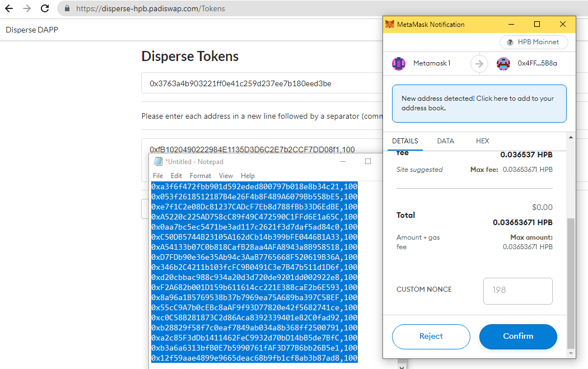Click the Custom Nonce input field
This screenshot has width=588, height=369.
tap(518, 291)
